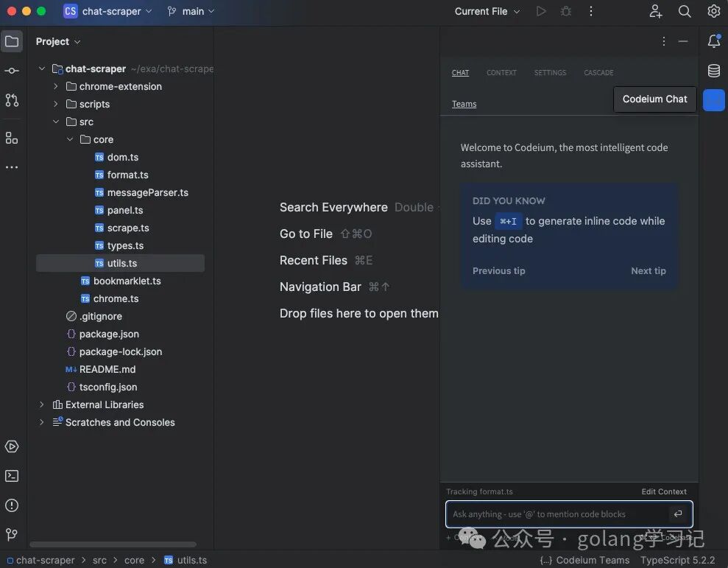Click the Ask anything chat input
Image resolution: width=728 pixels, height=568 pixels.
556,514
